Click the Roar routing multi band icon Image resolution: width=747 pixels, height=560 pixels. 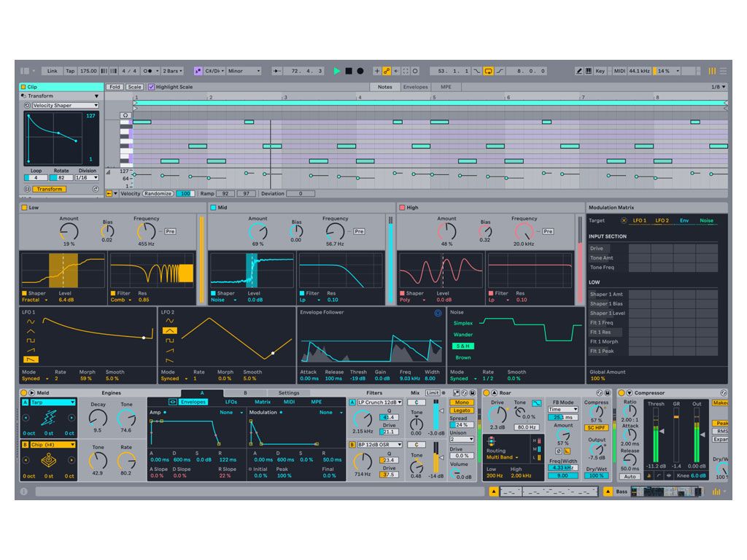click(493, 442)
